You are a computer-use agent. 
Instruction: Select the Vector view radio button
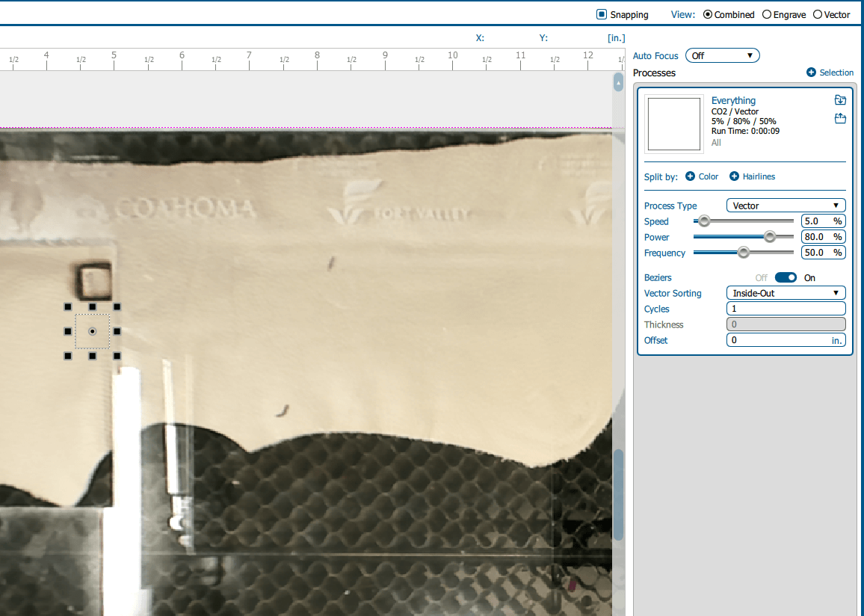[817, 14]
